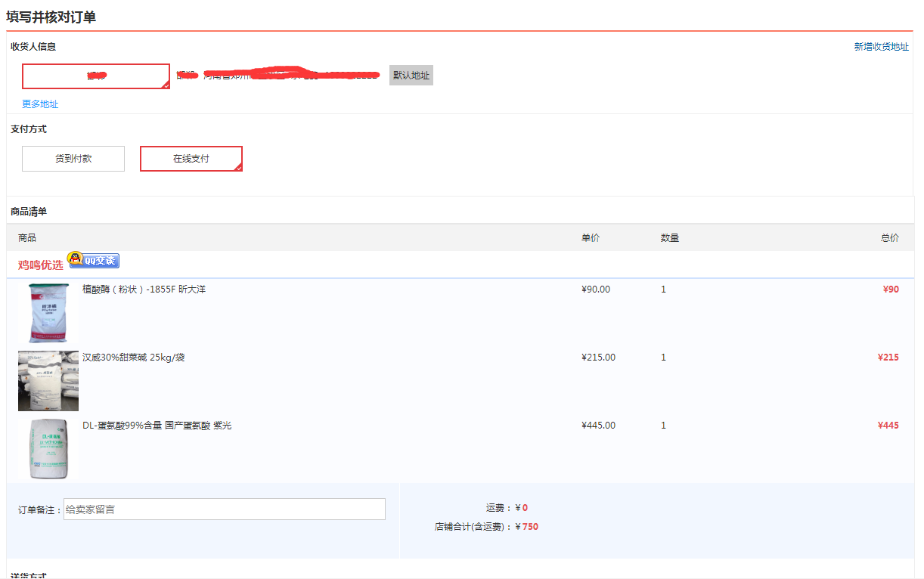
Task: Click 新增收货地址 link
Action: 881,47
